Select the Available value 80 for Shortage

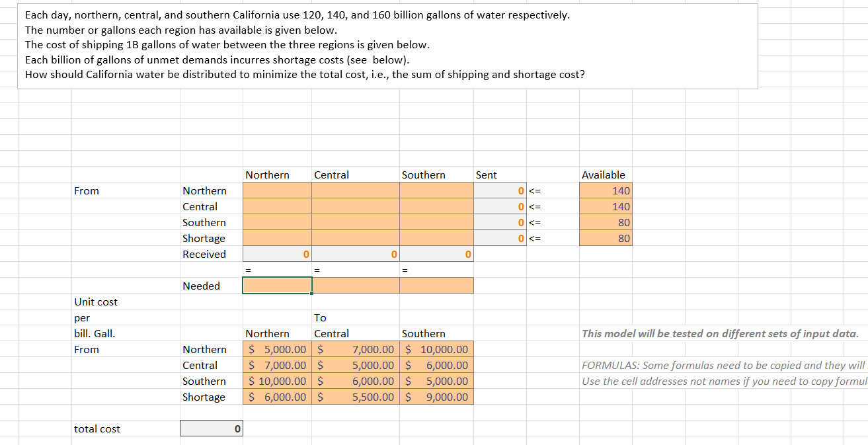(604, 238)
